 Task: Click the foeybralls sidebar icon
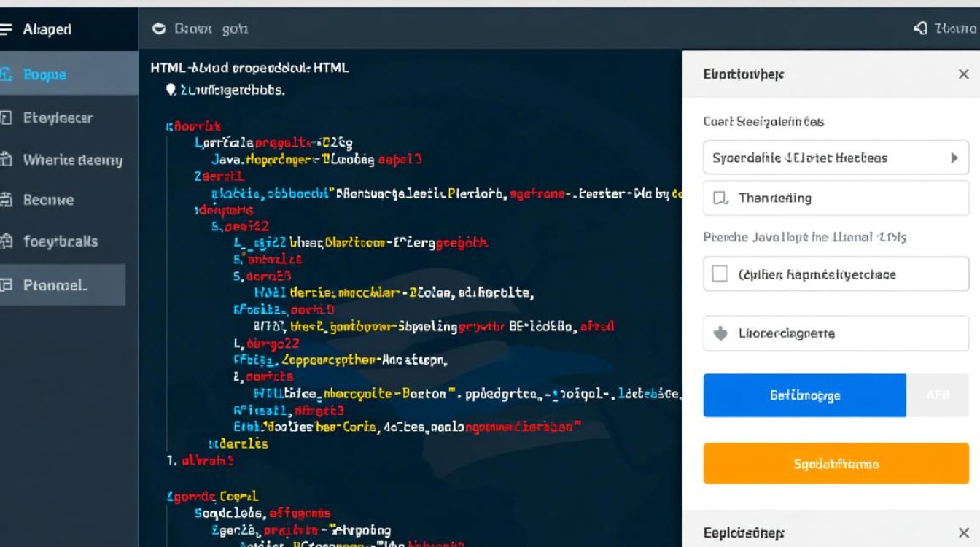click(7, 241)
